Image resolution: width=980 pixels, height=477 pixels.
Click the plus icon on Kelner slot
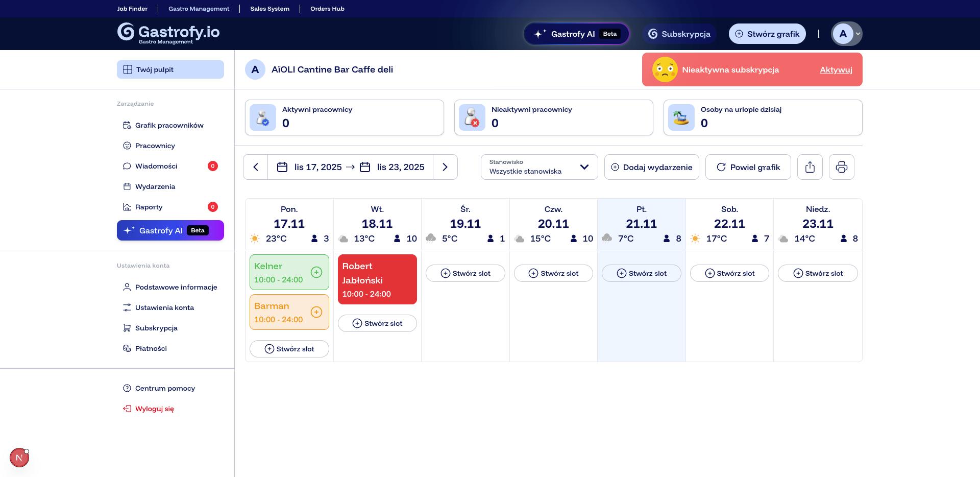click(x=316, y=272)
